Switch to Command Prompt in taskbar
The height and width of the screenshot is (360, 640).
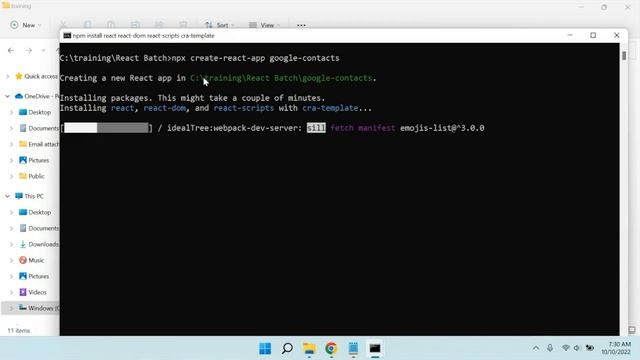[x=375, y=349]
